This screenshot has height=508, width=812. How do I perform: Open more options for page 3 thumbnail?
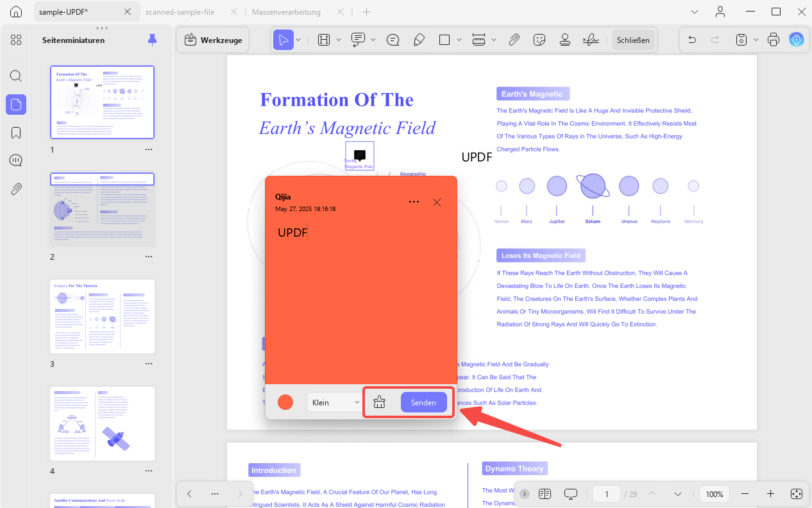coord(149,364)
